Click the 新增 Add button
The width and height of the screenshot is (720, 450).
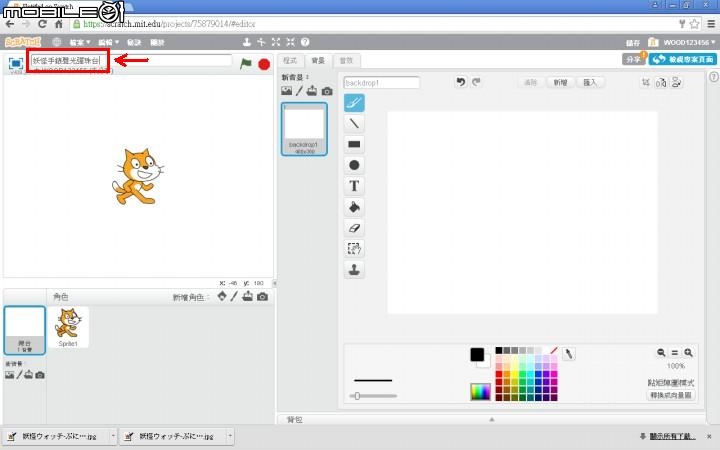pyautogui.click(x=560, y=83)
